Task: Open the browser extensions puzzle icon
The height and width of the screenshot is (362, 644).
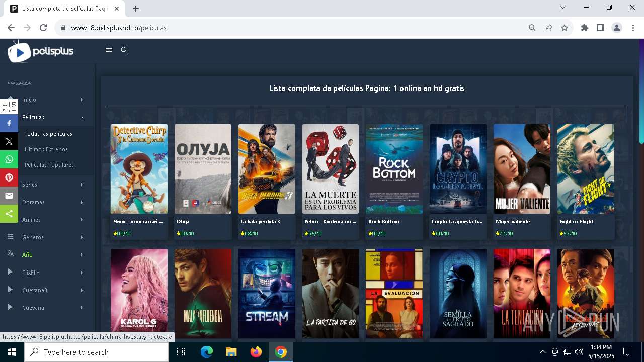Action: (x=585, y=28)
